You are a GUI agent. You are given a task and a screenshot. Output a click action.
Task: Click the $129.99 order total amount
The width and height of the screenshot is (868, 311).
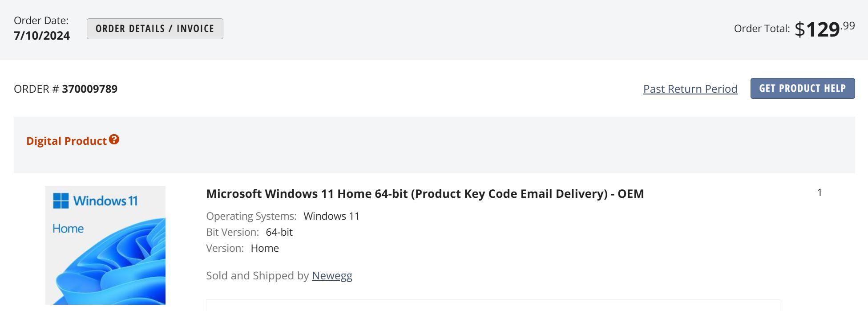[x=825, y=29]
